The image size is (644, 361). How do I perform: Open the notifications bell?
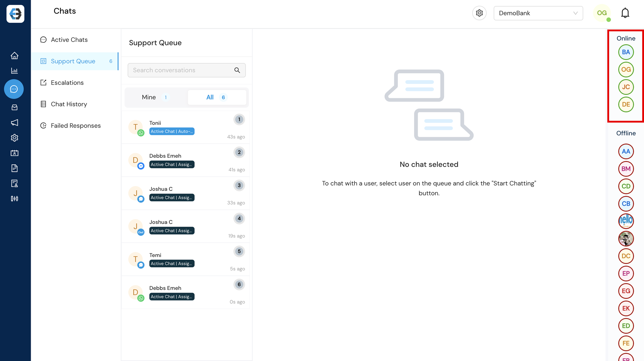click(x=625, y=13)
